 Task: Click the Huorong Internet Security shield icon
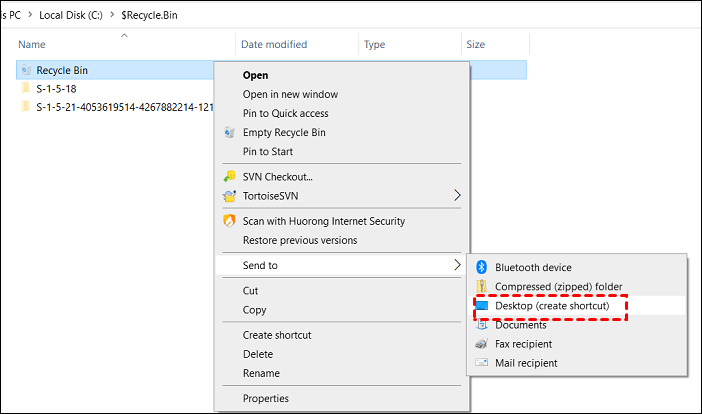click(230, 221)
